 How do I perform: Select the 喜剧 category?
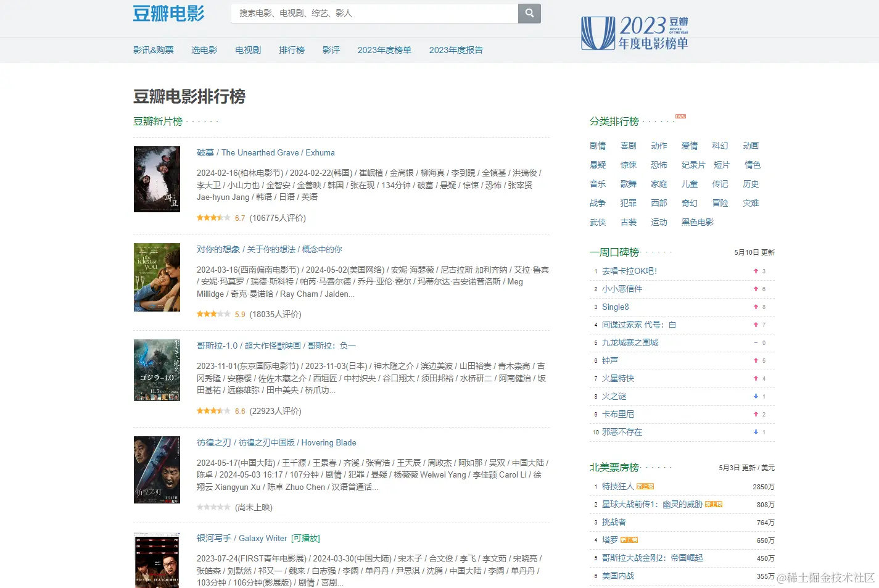click(x=629, y=146)
